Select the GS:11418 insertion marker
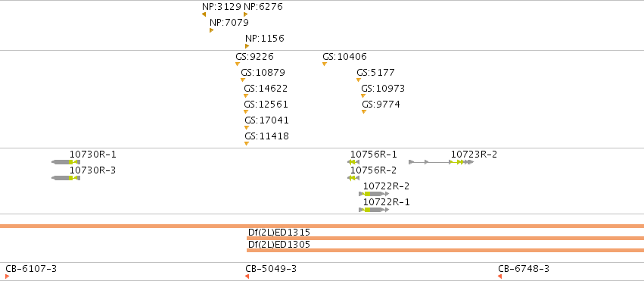 coord(247,144)
